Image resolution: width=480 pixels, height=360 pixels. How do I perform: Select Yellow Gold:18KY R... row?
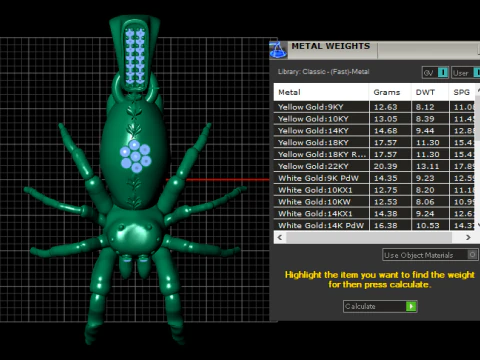coord(374,154)
